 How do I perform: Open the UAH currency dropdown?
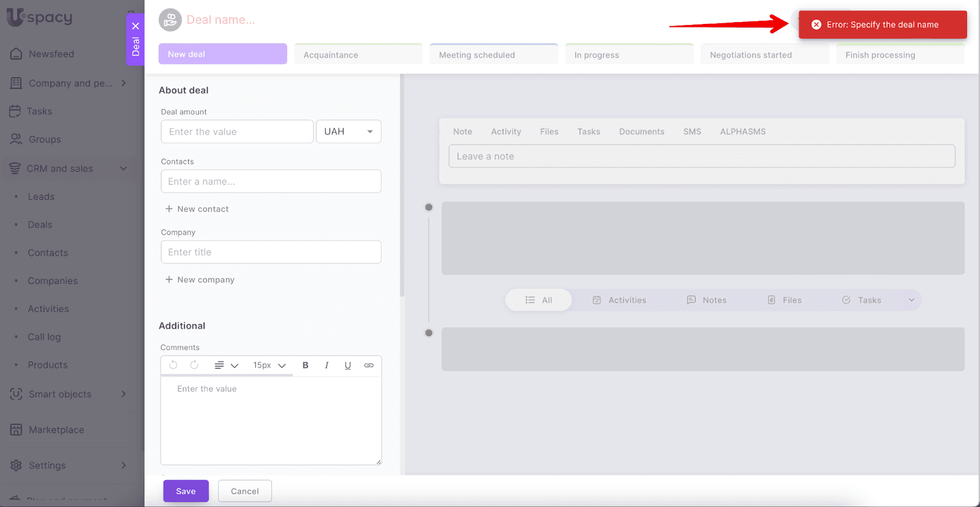click(348, 132)
